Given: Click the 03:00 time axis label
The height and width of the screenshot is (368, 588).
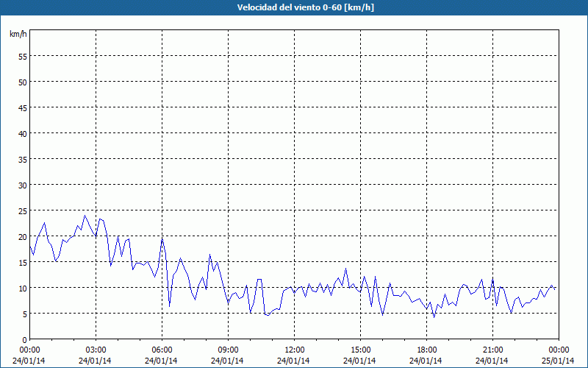Looking at the screenshot, I should click(x=96, y=350).
